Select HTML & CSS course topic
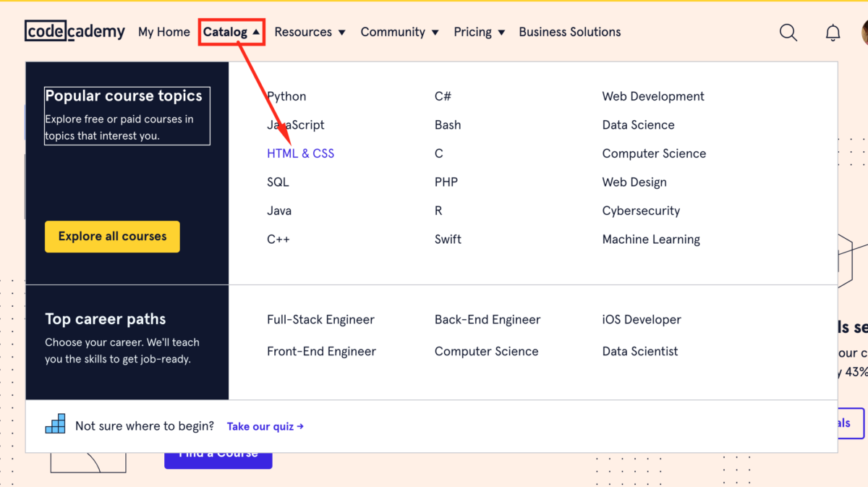868x487 pixels. click(300, 153)
